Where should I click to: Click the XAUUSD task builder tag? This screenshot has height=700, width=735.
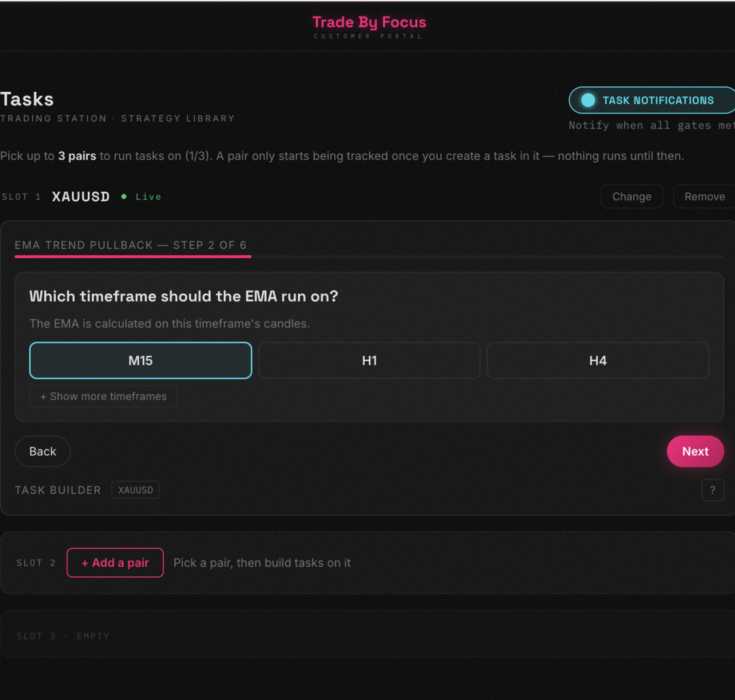pos(135,490)
